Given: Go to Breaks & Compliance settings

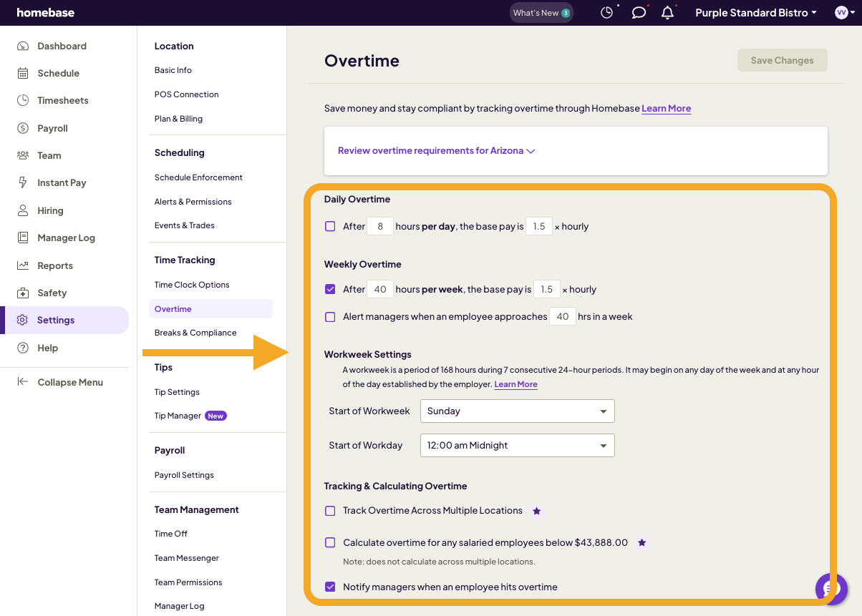Looking at the screenshot, I should [x=195, y=333].
